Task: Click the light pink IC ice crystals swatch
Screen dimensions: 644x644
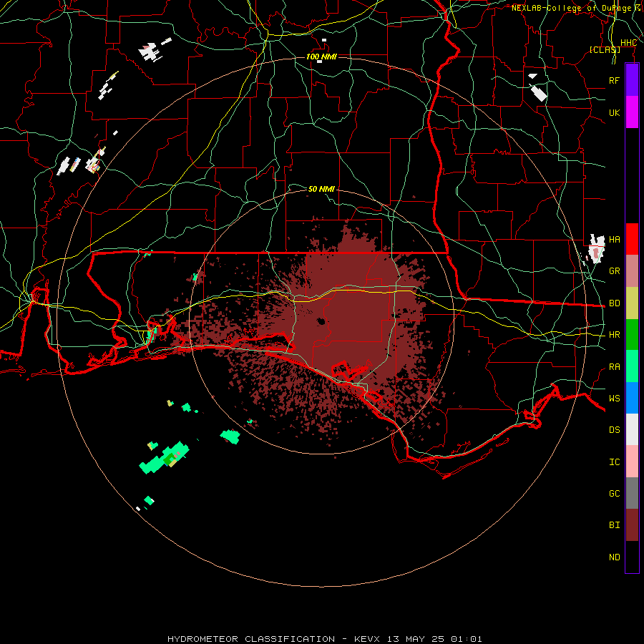Action: pos(632,462)
